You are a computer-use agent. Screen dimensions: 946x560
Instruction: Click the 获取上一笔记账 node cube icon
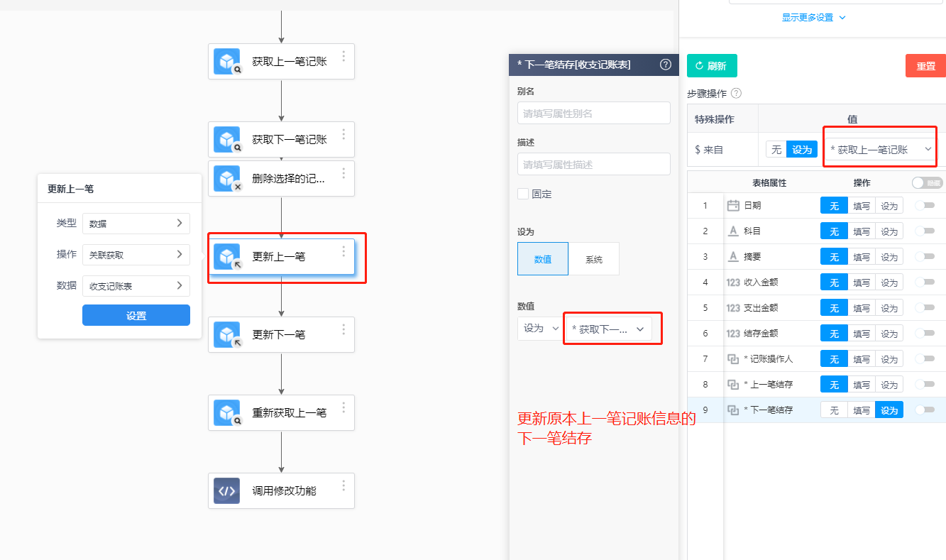tap(227, 62)
